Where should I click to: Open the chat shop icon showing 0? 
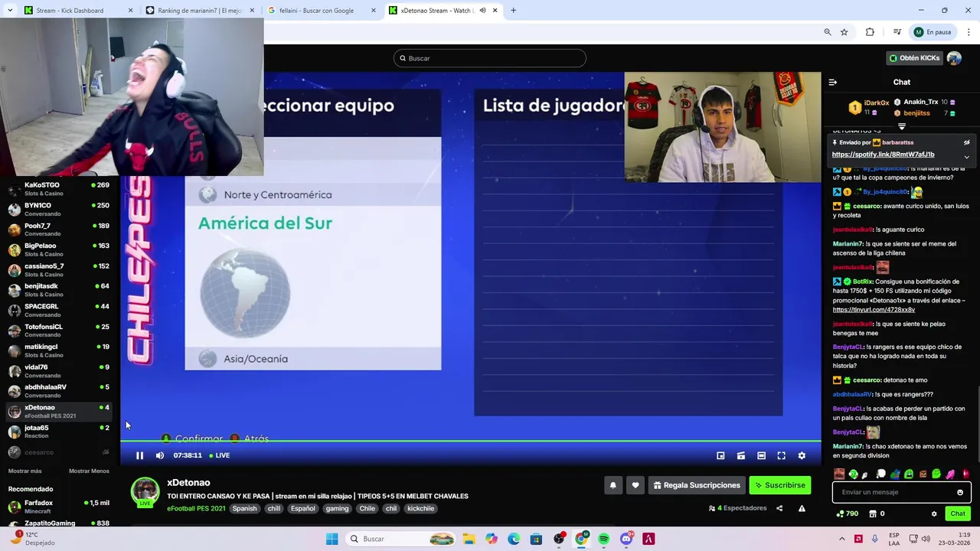tap(877, 514)
